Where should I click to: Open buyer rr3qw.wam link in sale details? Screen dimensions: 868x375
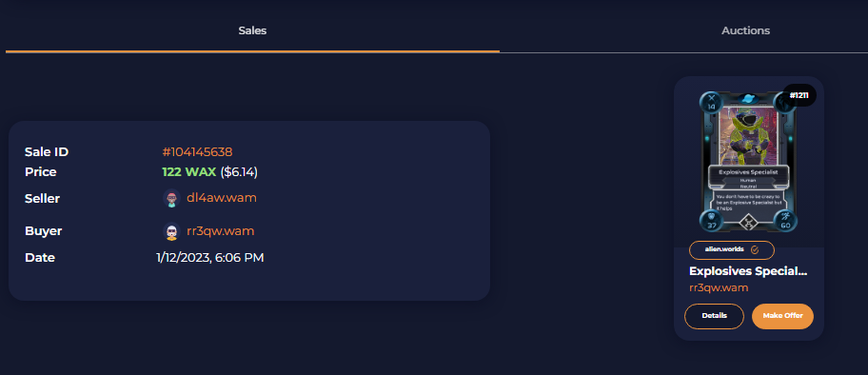[220, 231]
